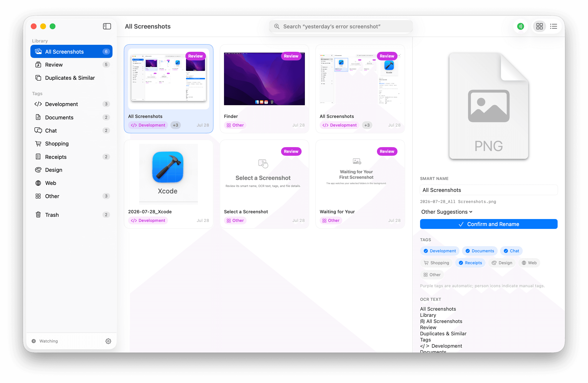Edit the Smart Name text field

488,190
